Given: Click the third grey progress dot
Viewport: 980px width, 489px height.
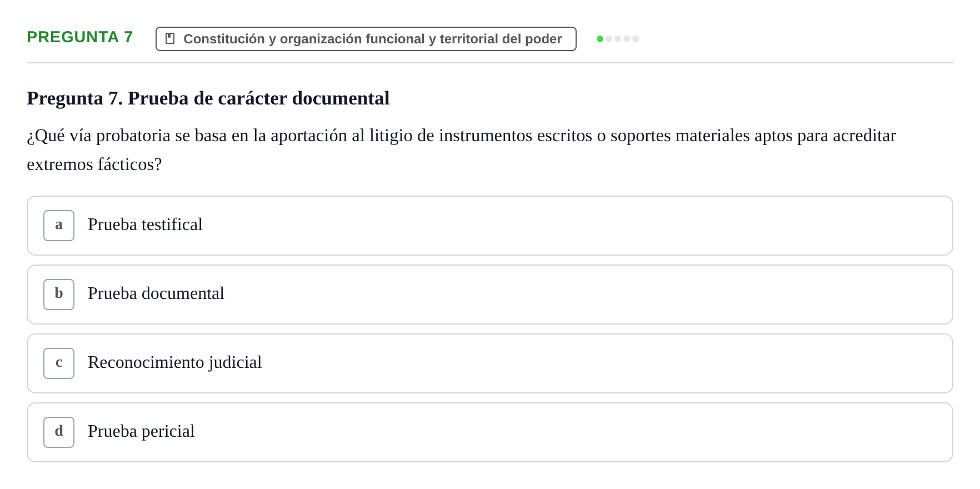Looking at the screenshot, I should (618, 39).
